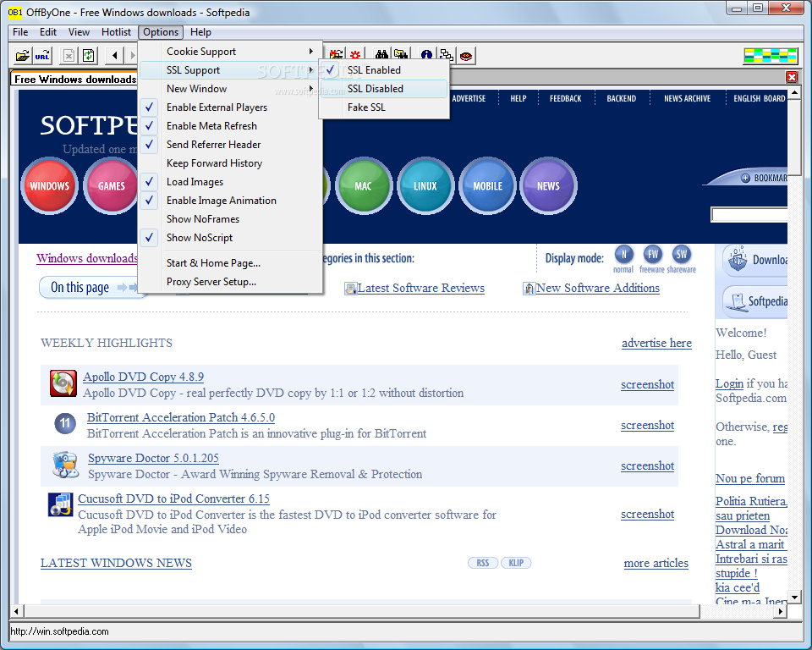Select the normal display mode icon
The width and height of the screenshot is (812, 650).
click(623, 255)
